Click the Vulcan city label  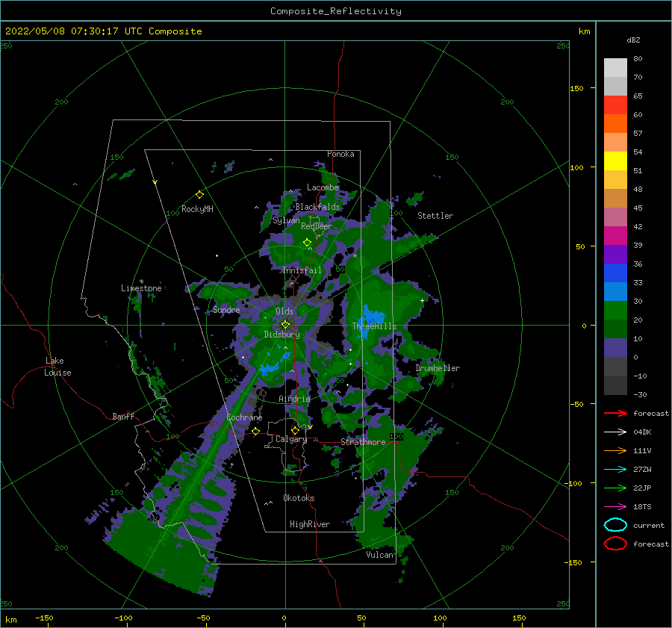379,555
